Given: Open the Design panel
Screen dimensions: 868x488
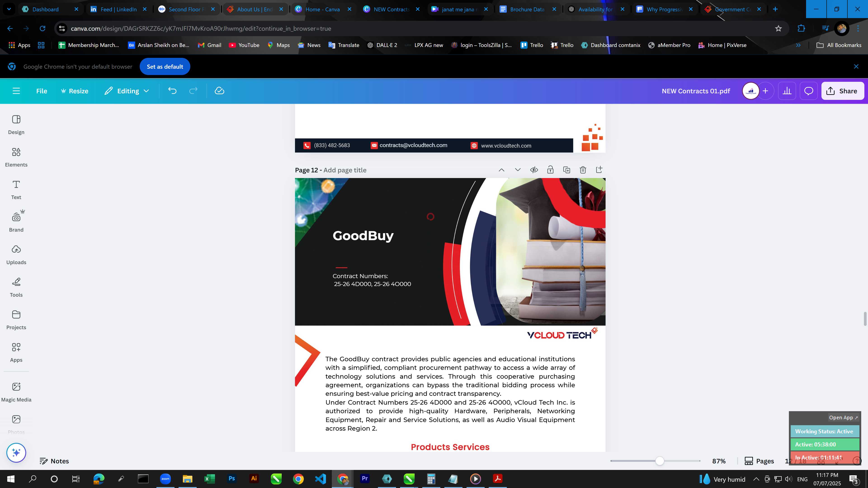Looking at the screenshot, I should point(16,125).
